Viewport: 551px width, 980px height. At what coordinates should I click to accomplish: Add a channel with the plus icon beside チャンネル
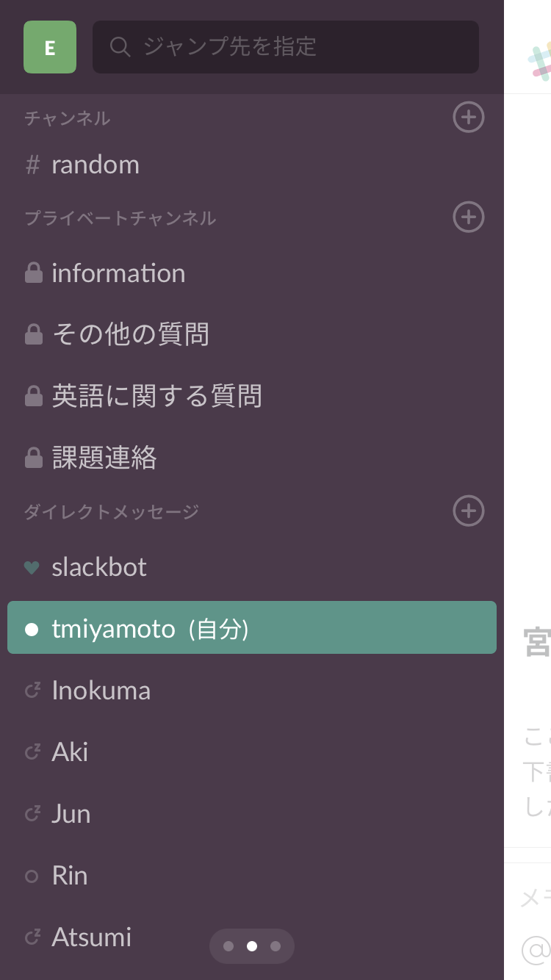tap(469, 117)
